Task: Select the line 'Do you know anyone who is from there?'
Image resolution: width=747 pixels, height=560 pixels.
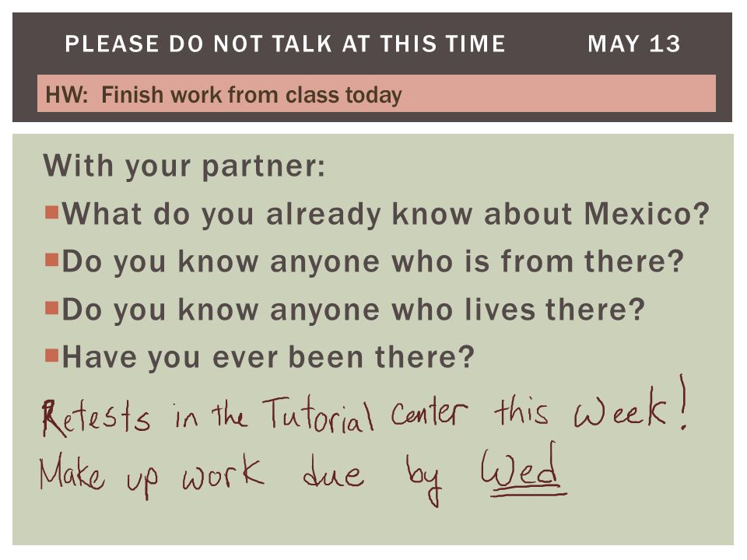Action: click(x=373, y=262)
